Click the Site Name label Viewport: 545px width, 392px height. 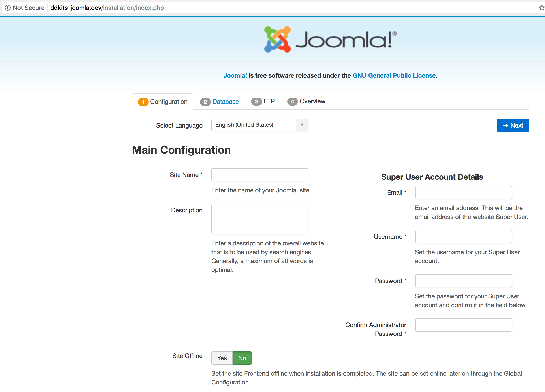pyautogui.click(x=186, y=175)
